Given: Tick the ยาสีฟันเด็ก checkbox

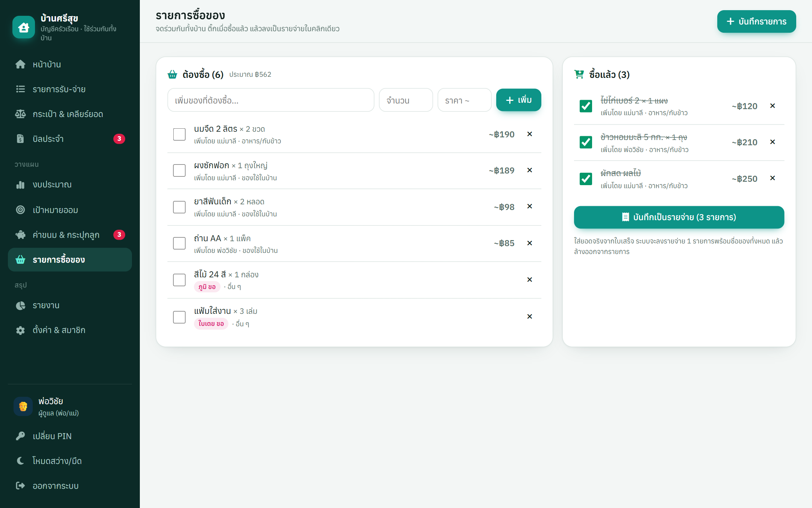Looking at the screenshot, I should coord(179,207).
